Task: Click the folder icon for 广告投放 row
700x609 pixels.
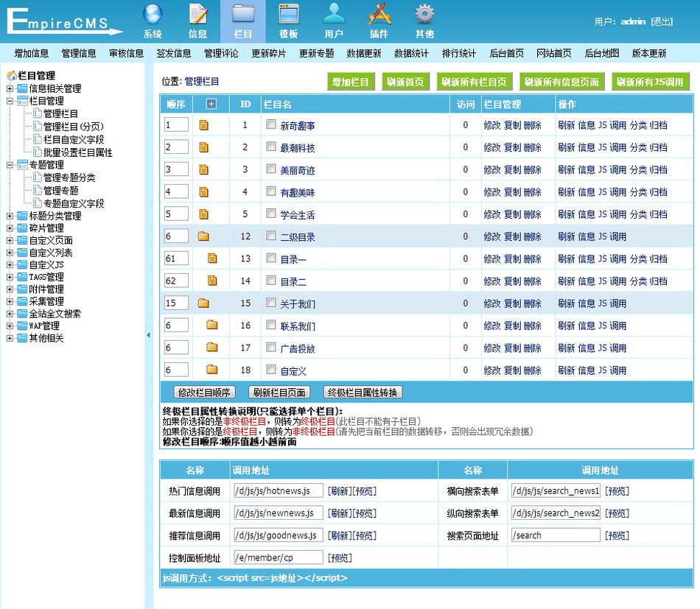Action: (x=212, y=348)
